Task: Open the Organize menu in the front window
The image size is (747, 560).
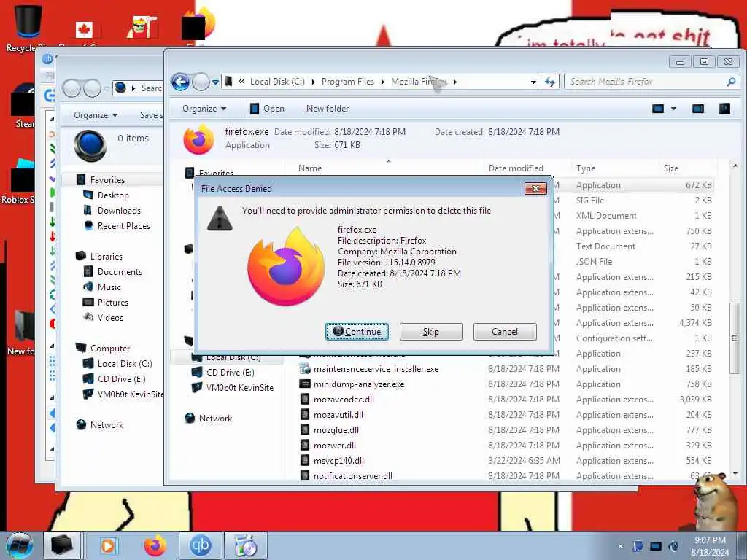Action: click(204, 109)
